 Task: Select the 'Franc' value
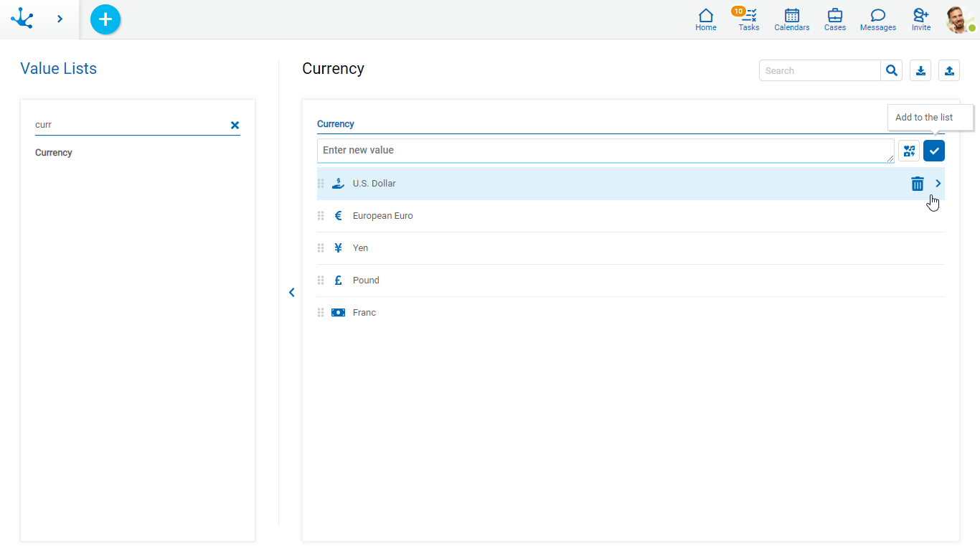pyautogui.click(x=364, y=313)
